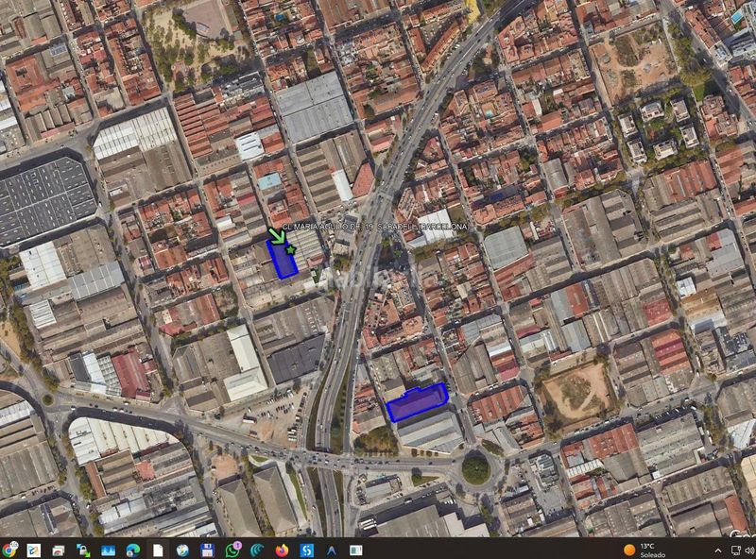Screen dimensions: 756x559
Task: Select the small blue highlighted parcel
Action: 283,259
